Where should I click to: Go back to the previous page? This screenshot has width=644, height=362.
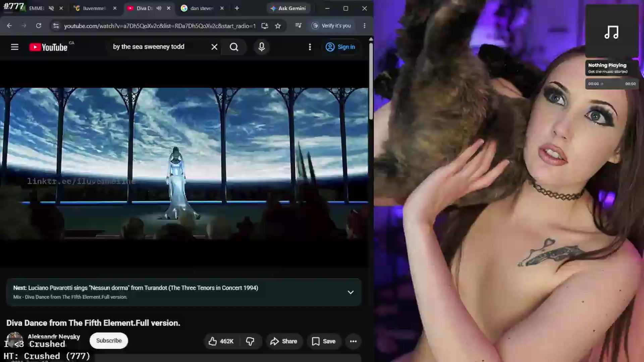9,26
